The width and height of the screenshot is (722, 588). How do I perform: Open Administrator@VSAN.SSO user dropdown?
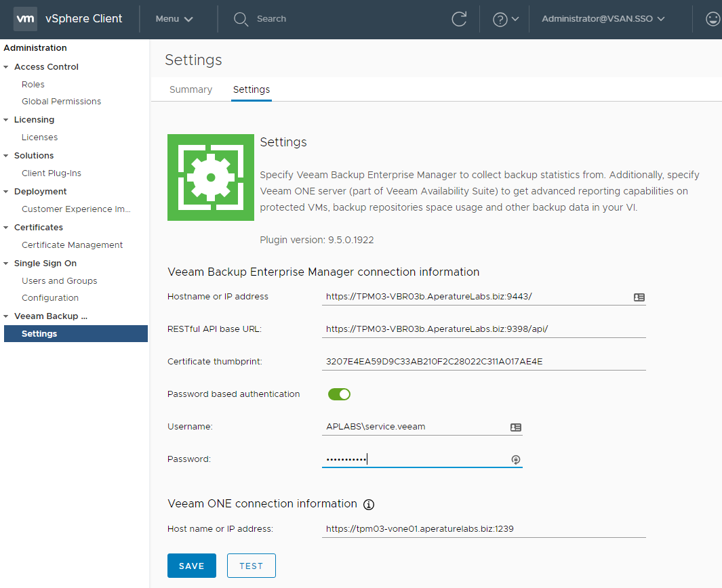click(x=603, y=19)
